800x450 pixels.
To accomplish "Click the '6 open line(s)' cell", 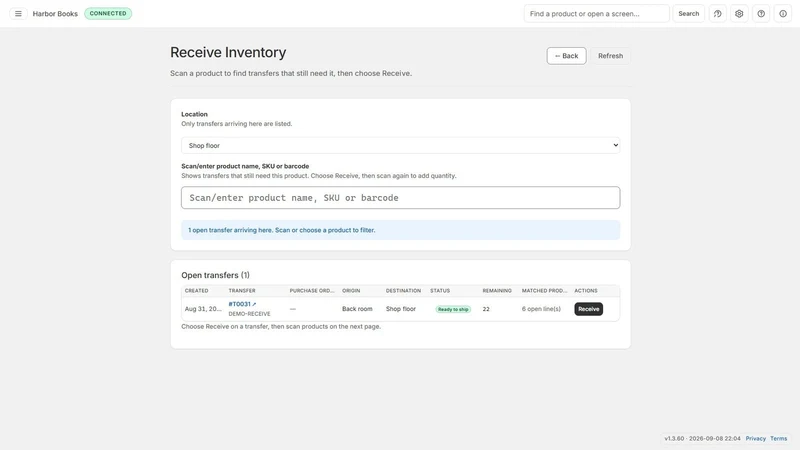I will click(541, 309).
